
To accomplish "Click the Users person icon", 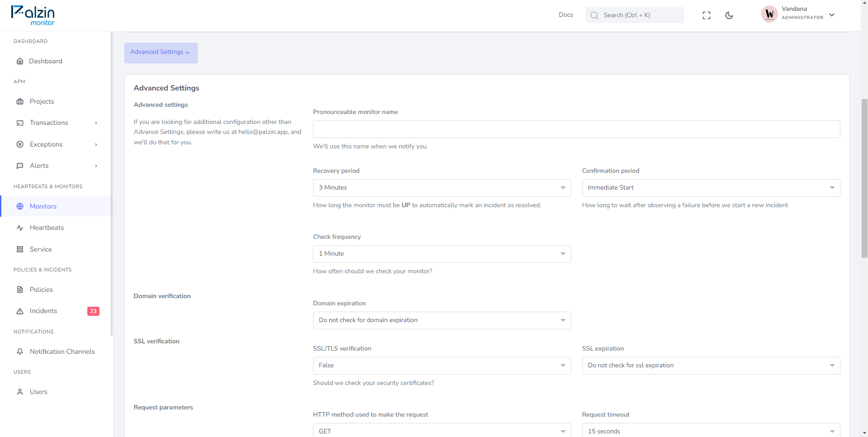I will pyautogui.click(x=20, y=392).
